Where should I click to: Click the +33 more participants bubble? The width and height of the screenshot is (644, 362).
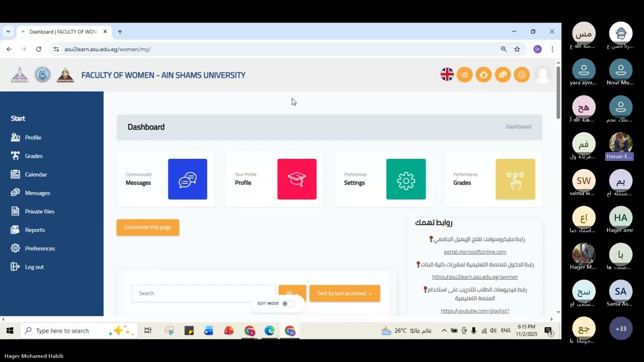click(621, 328)
